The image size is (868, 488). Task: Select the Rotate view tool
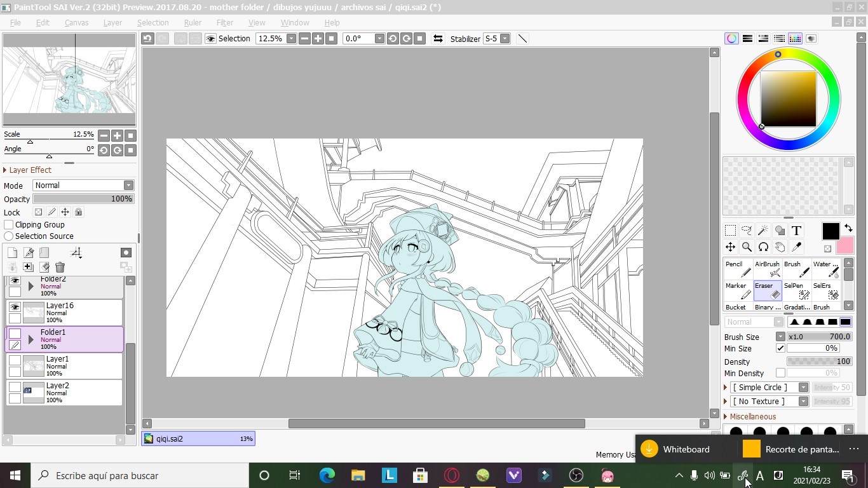click(763, 247)
